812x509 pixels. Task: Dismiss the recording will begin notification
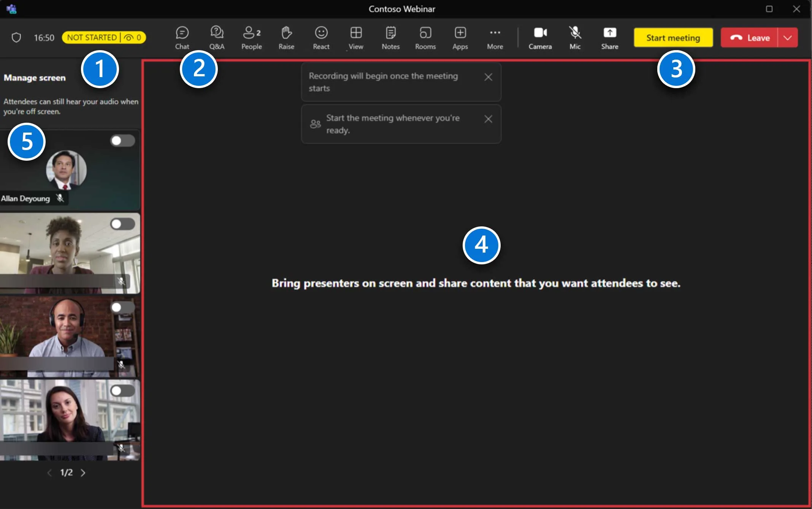coord(488,77)
